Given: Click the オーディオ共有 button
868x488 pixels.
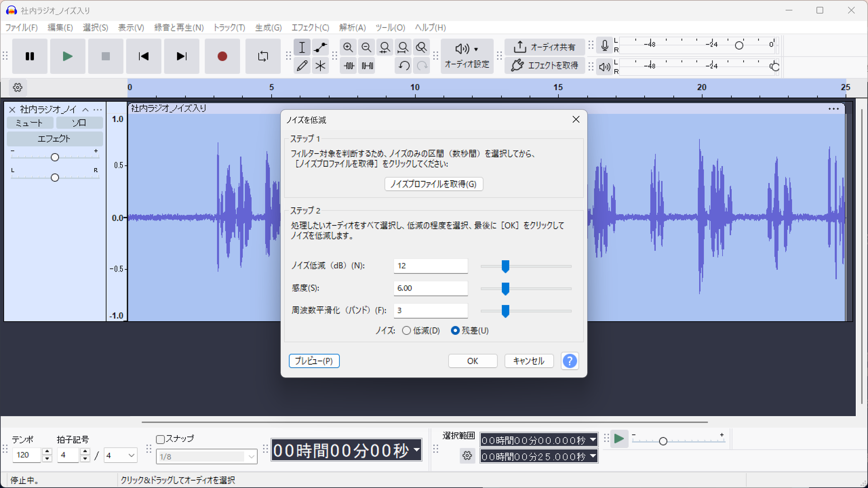Looking at the screenshot, I should pos(545,47).
